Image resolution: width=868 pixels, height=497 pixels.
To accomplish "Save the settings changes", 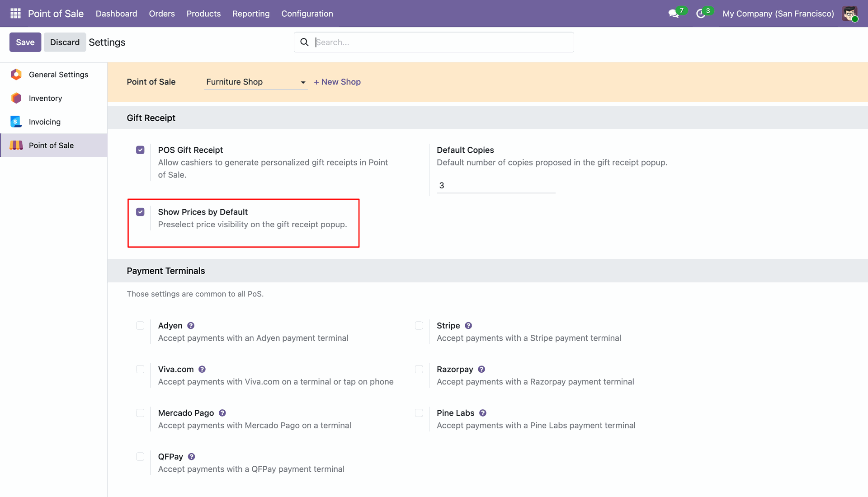I will coord(25,42).
